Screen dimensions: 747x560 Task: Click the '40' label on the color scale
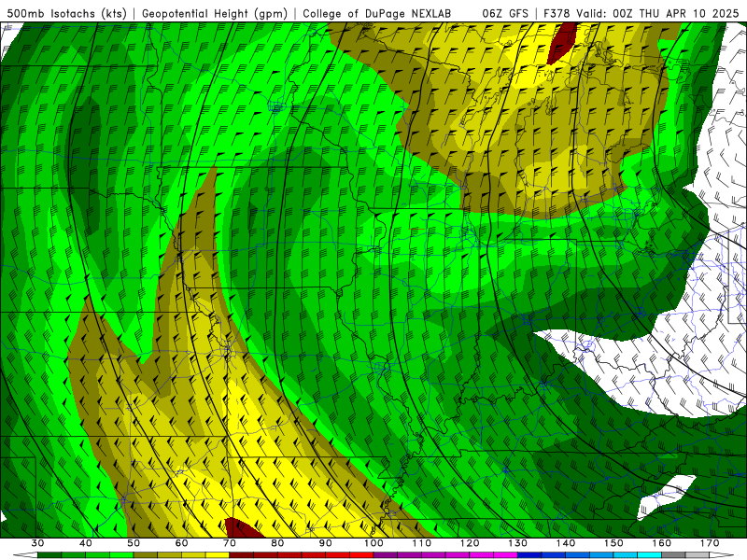(86, 543)
